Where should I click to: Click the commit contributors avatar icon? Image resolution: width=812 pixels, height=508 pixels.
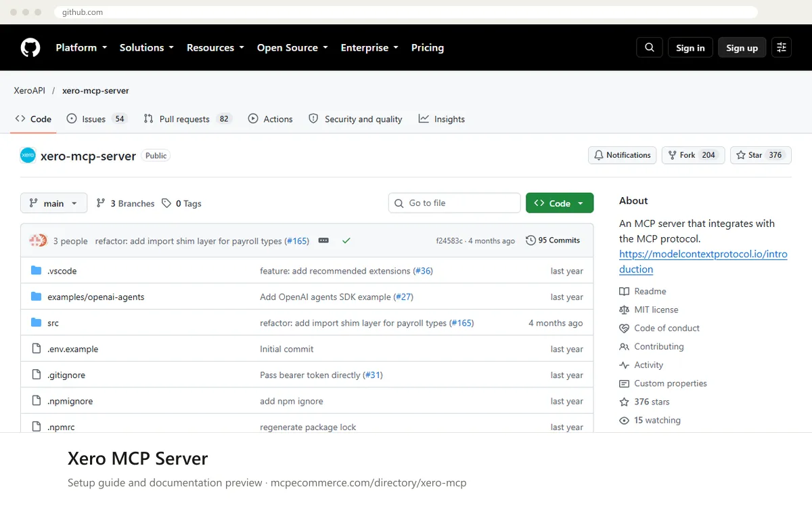pyautogui.click(x=38, y=240)
